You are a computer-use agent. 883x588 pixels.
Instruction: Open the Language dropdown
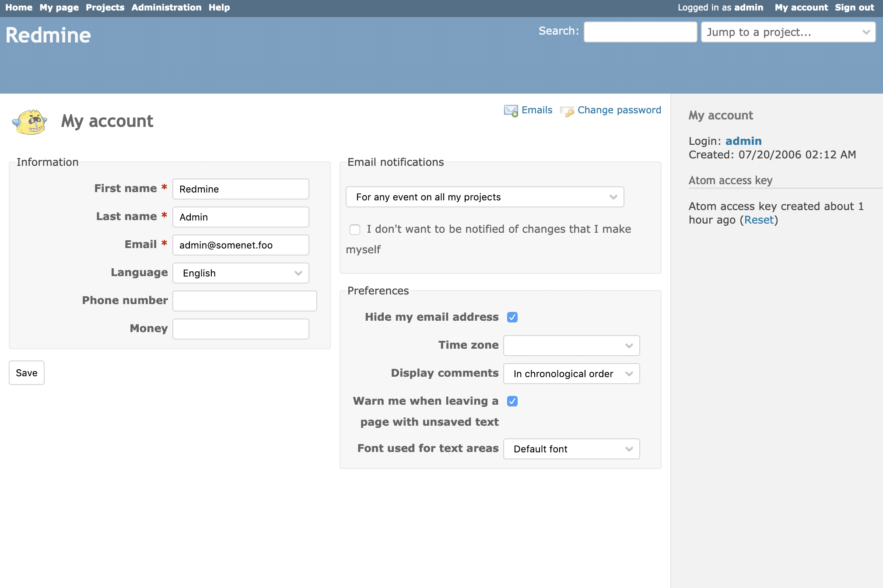[241, 273]
